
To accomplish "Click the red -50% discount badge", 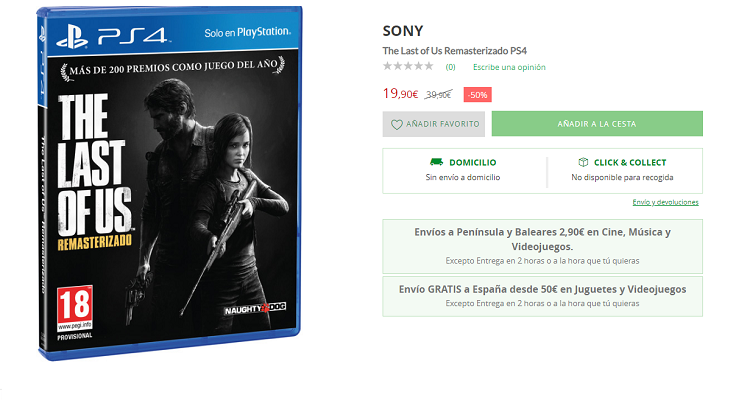I will [477, 95].
